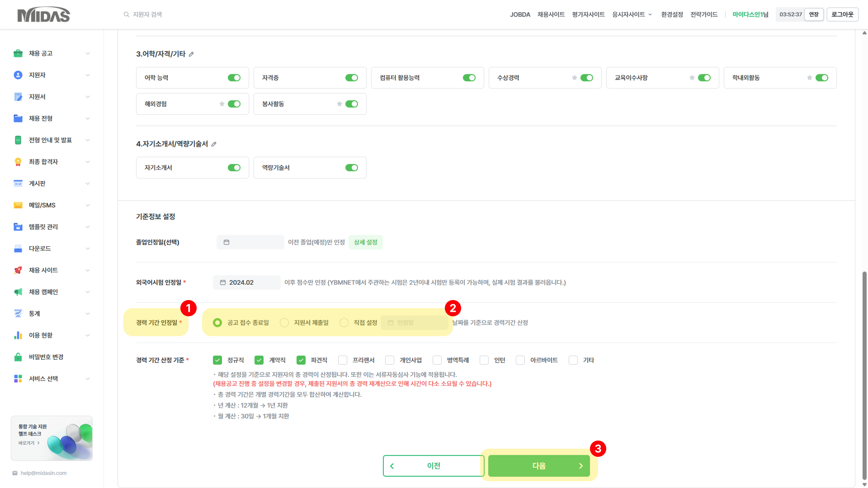Click the pencil edit icon beside 3.어학/자격/기타
The image size is (868, 488).
pos(191,54)
